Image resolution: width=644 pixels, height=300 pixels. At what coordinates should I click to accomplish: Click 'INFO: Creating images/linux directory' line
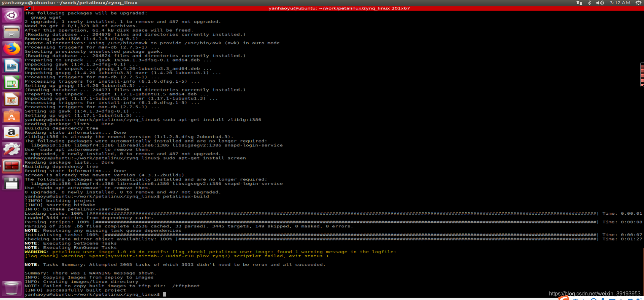(x=81, y=282)
